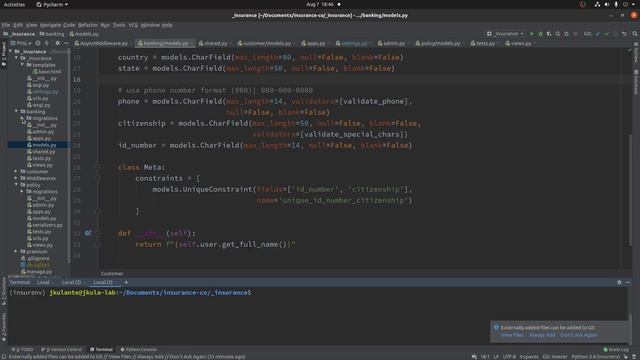Open the clock and calendar in the top bar

point(320,4)
